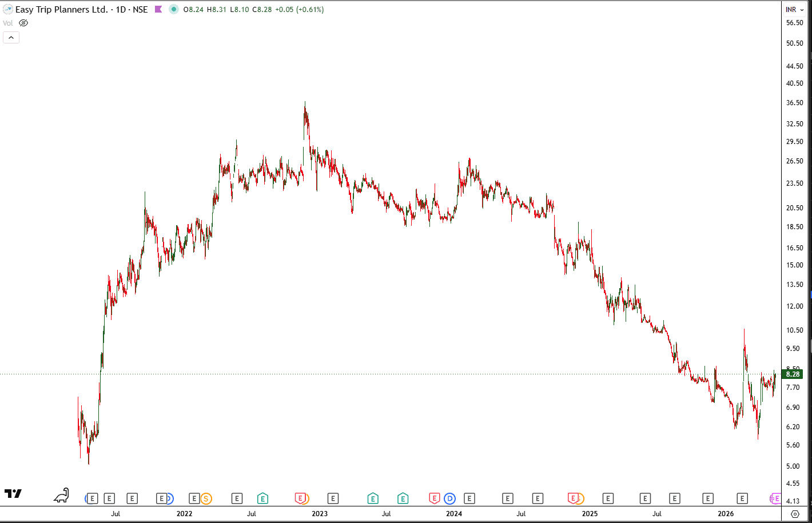Click the dinosaur icon beside TradingView logo
The image size is (812, 523).
(x=62, y=495)
